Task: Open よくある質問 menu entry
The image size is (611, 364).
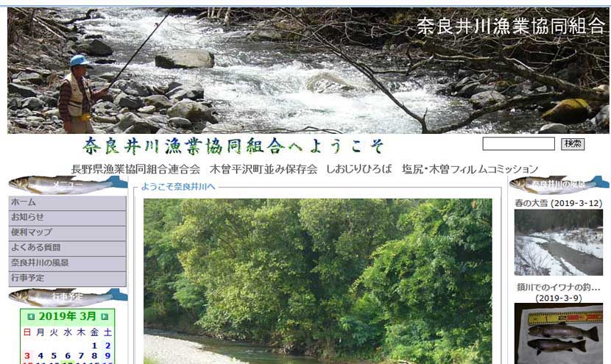Action: (x=68, y=249)
